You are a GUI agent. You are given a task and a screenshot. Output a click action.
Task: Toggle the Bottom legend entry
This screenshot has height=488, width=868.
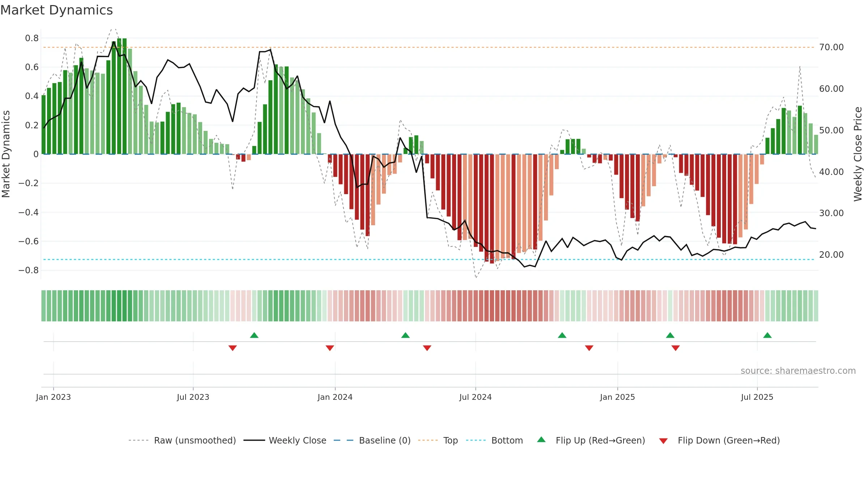click(494, 440)
